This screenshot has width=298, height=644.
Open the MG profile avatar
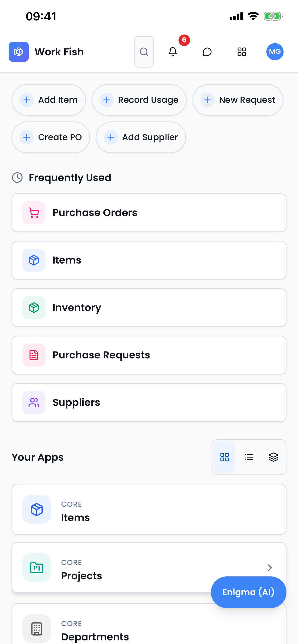[275, 52]
